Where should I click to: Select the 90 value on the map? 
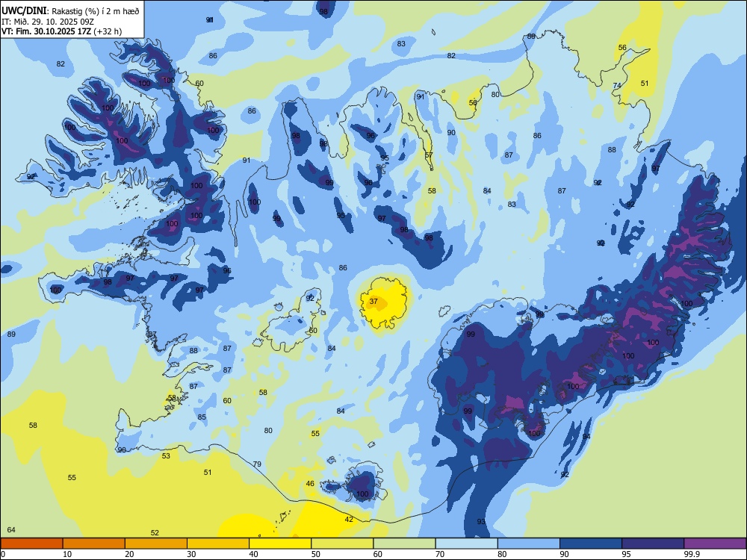(x=451, y=132)
